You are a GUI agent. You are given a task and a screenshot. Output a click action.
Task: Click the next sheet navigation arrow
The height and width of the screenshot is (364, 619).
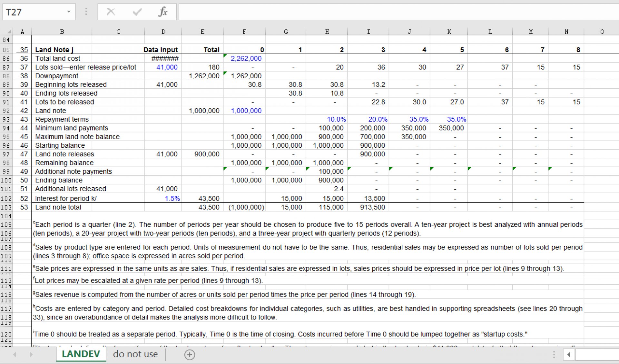coord(31,355)
